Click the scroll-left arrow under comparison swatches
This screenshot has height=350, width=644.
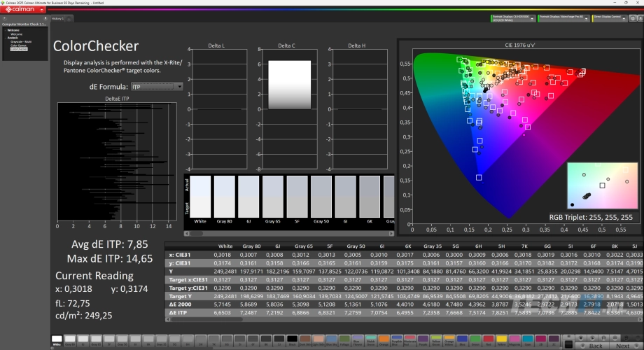click(186, 233)
